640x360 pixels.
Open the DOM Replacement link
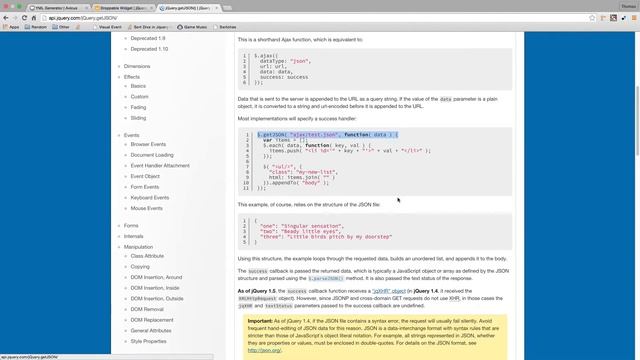click(152, 320)
